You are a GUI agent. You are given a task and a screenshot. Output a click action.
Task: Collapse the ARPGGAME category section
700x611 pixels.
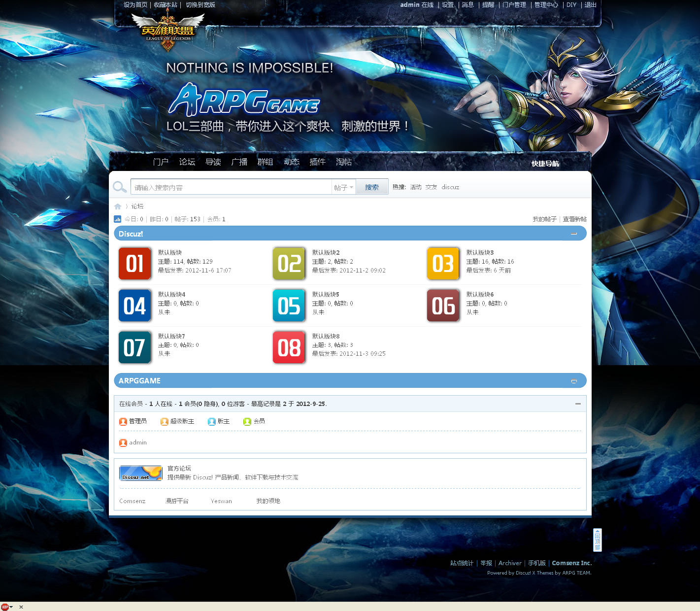pos(574,381)
